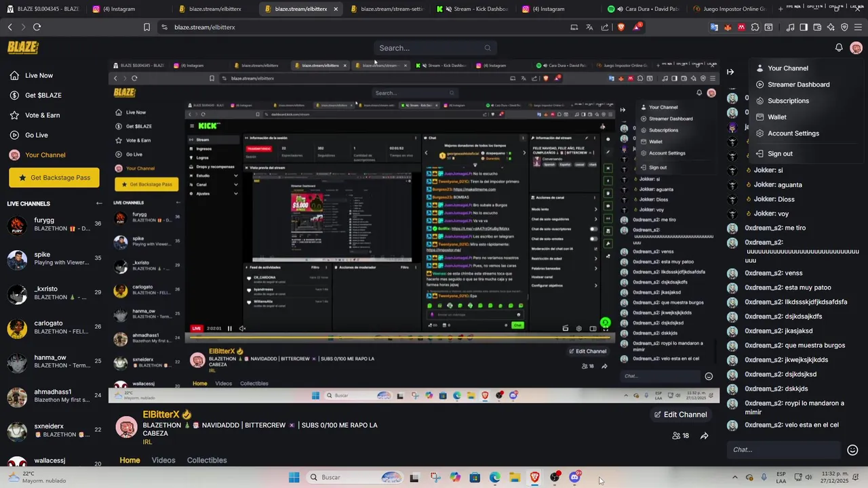Open the Brave VPN shield icon

(844, 27)
